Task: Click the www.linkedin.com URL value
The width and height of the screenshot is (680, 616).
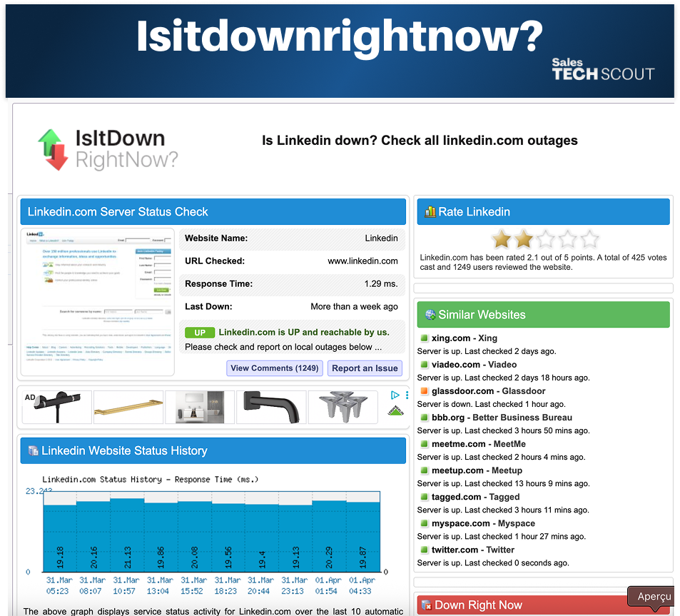Action: 362,261
